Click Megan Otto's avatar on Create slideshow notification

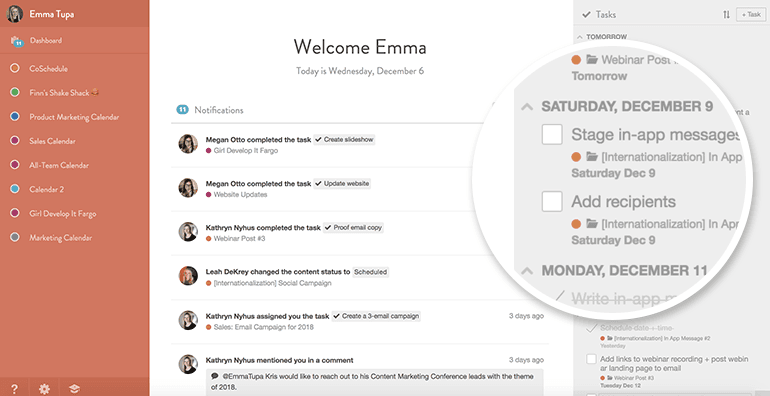(188, 144)
